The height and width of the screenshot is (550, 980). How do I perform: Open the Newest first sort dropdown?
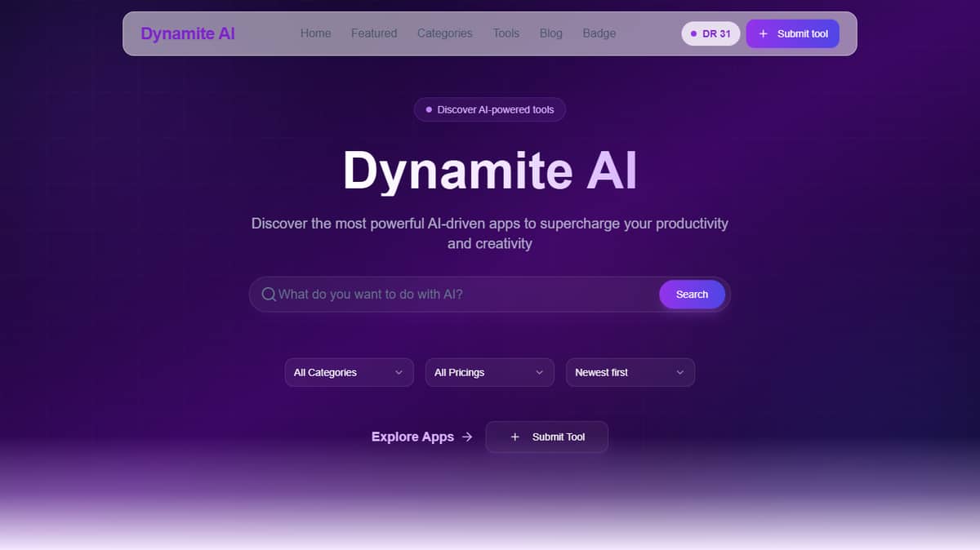tap(630, 372)
